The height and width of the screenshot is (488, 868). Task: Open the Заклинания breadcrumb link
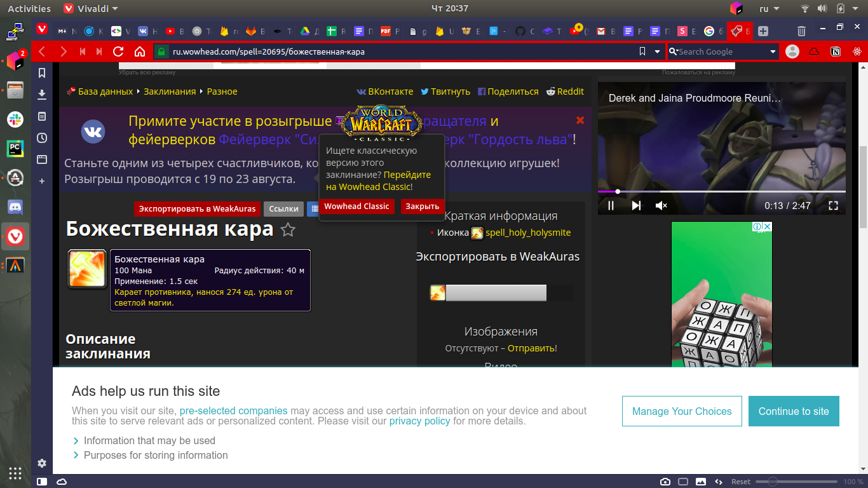coord(170,91)
